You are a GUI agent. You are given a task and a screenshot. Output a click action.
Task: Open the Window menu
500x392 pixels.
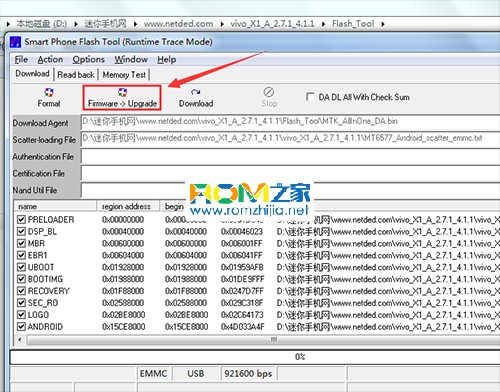[x=131, y=60]
